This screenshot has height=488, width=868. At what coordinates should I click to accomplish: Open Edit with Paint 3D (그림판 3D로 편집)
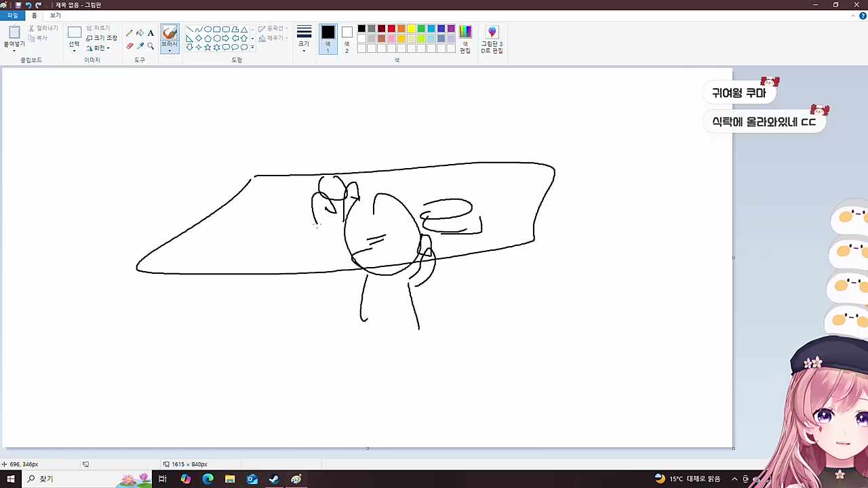[x=492, y=40]
